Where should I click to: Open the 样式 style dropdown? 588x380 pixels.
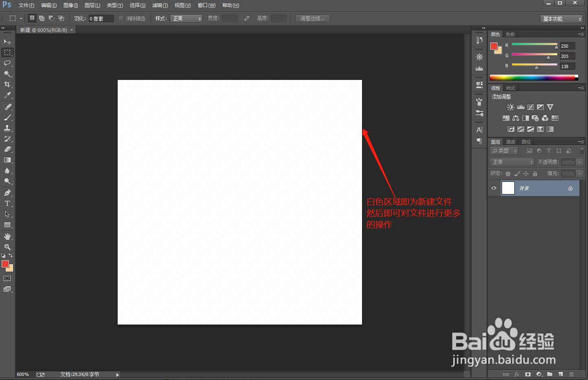pyautogui.click(x=186, y=18)
